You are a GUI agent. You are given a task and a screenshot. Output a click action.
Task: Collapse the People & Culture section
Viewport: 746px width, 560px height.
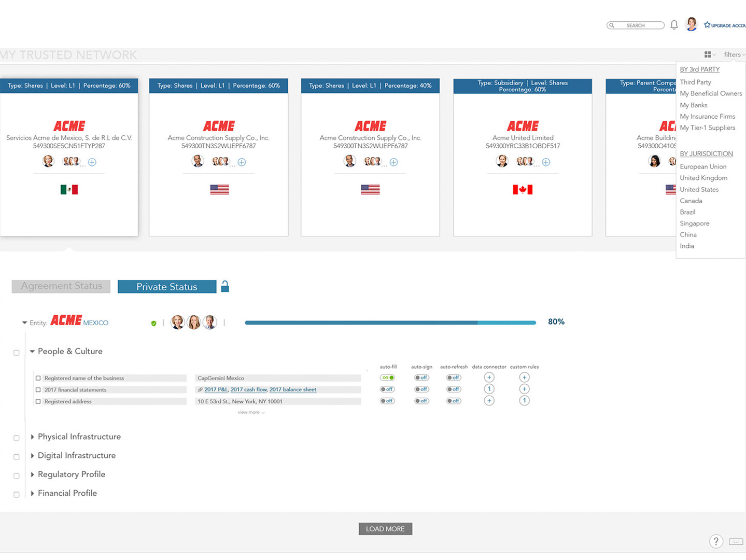(x=32, y=352)
